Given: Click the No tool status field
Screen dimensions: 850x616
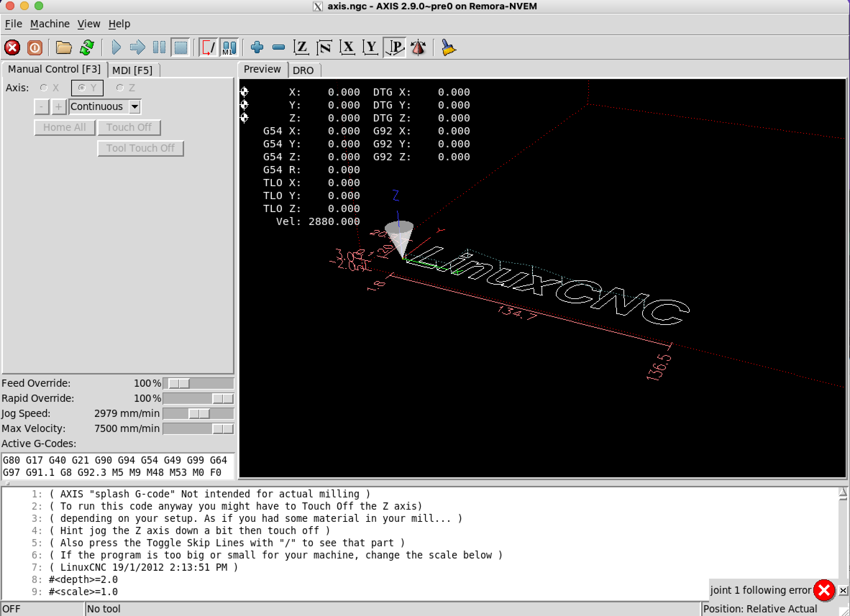Looking at the screenshot, I should pyautogui.click(x=393, y=609).
